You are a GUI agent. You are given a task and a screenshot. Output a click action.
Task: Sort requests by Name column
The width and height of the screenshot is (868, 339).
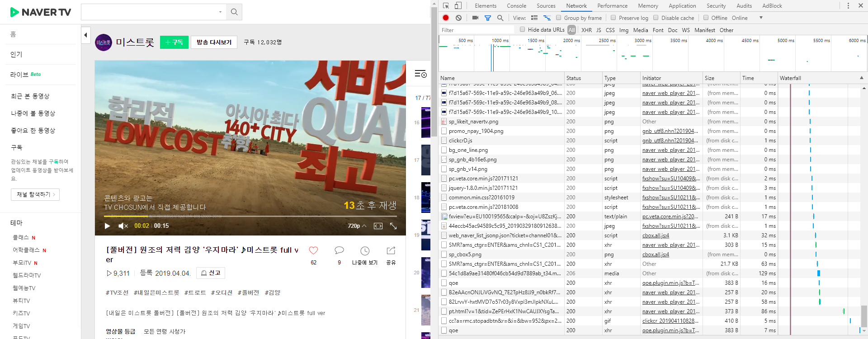click(x=501, y=78)
